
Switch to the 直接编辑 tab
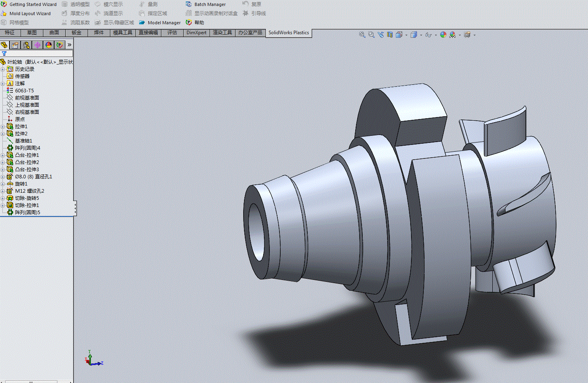click(148, 33)
